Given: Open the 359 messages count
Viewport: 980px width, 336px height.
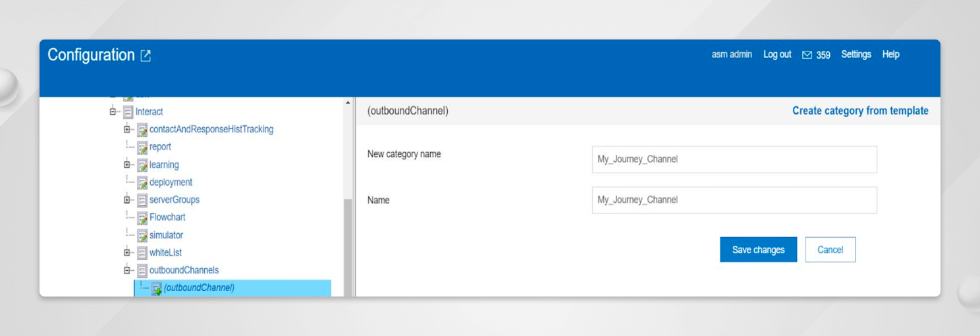Looking at the screenshot, I should pos(823,55).
